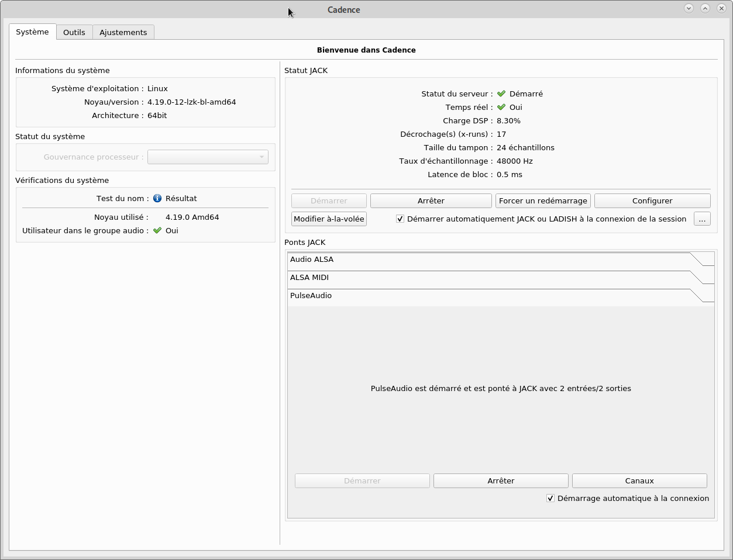This screenshot has height=560, width=733.
Task: Open the Gouvernance processeur dropdown
Action: (x=208, y=157)
